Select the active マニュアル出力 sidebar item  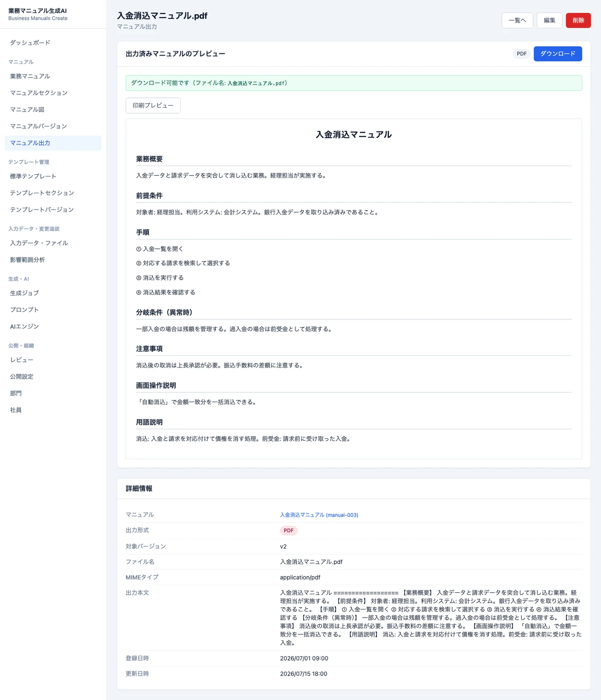point(53,143)
